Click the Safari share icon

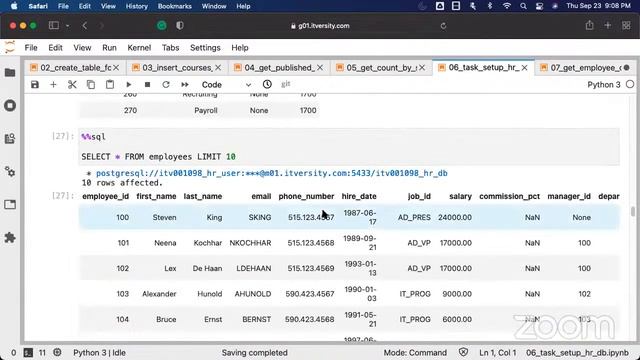589,25
